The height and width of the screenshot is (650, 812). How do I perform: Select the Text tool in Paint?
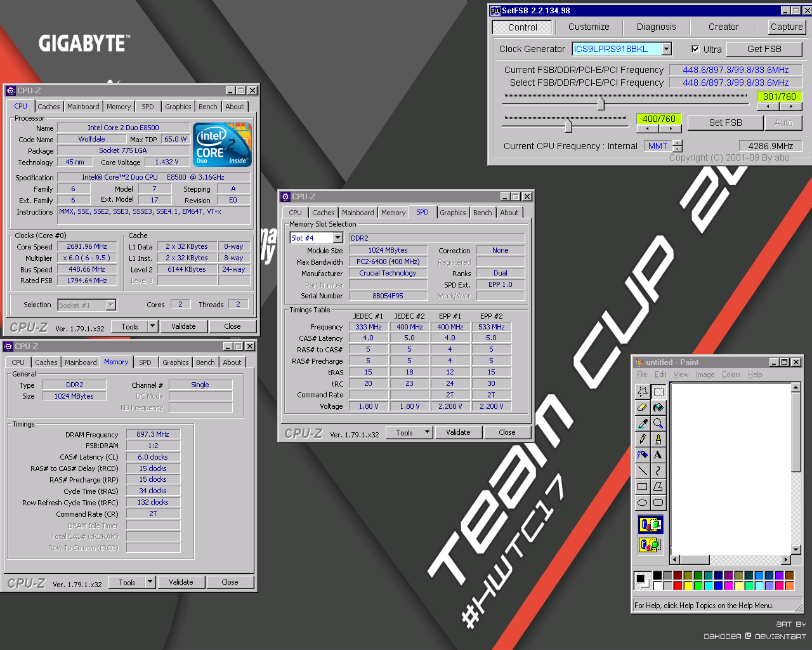[658, 455]
